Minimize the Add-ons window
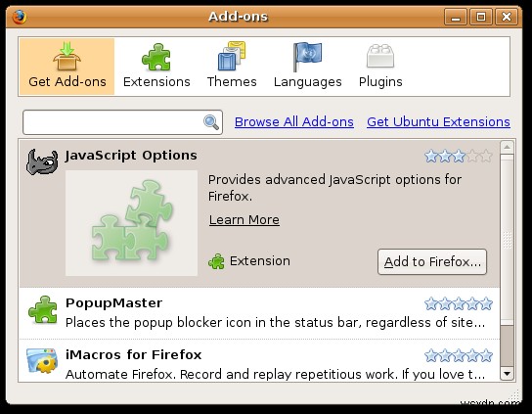Screen dimensions: 532x414 pos(456,17)
